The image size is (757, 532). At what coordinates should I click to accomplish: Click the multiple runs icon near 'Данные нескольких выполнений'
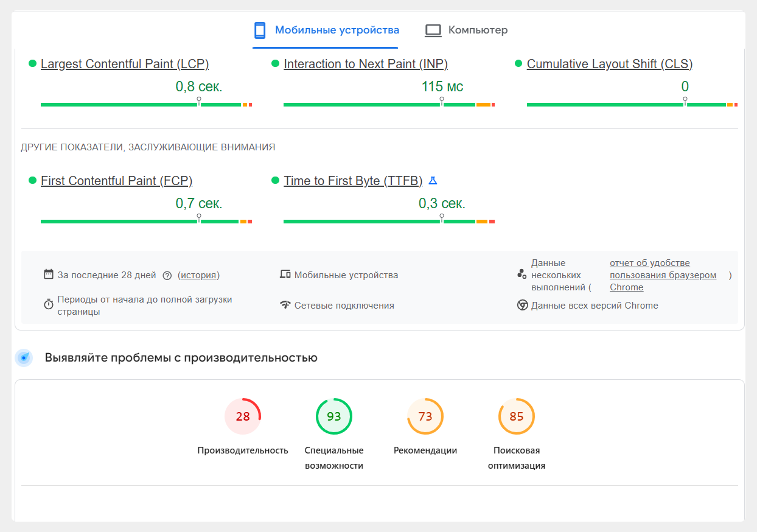(522, 273)
